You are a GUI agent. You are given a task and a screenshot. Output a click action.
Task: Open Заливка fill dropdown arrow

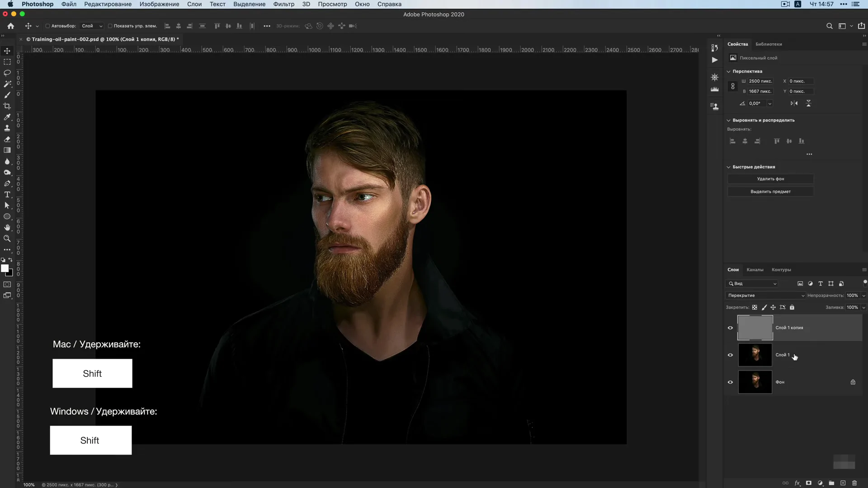coord(863,307)
